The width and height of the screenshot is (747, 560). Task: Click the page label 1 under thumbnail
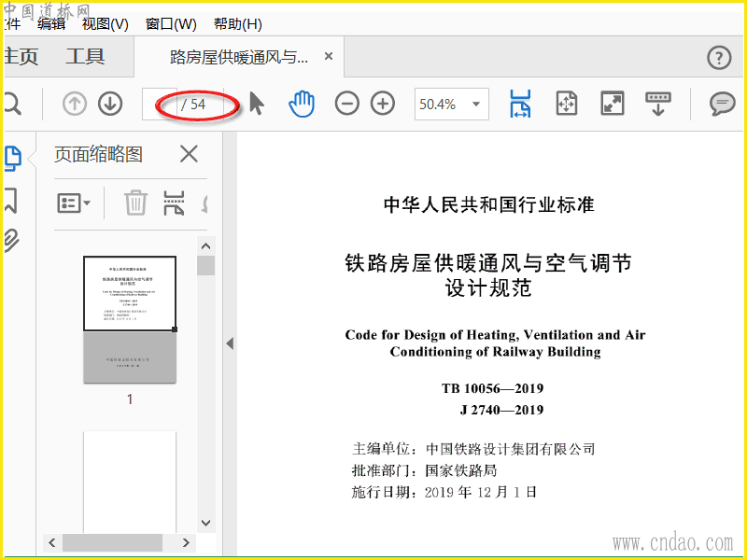(x=130, y=399)
